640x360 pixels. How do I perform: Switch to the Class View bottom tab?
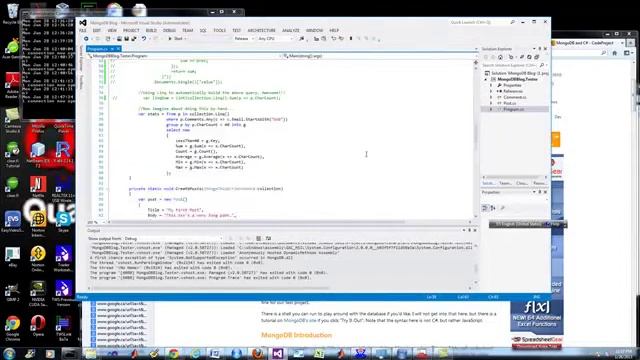pyautogui.click(x=522, y=183)
